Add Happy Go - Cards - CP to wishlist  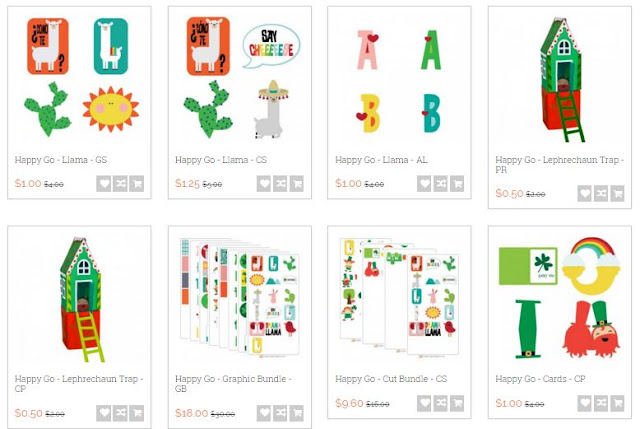point(584,403)
